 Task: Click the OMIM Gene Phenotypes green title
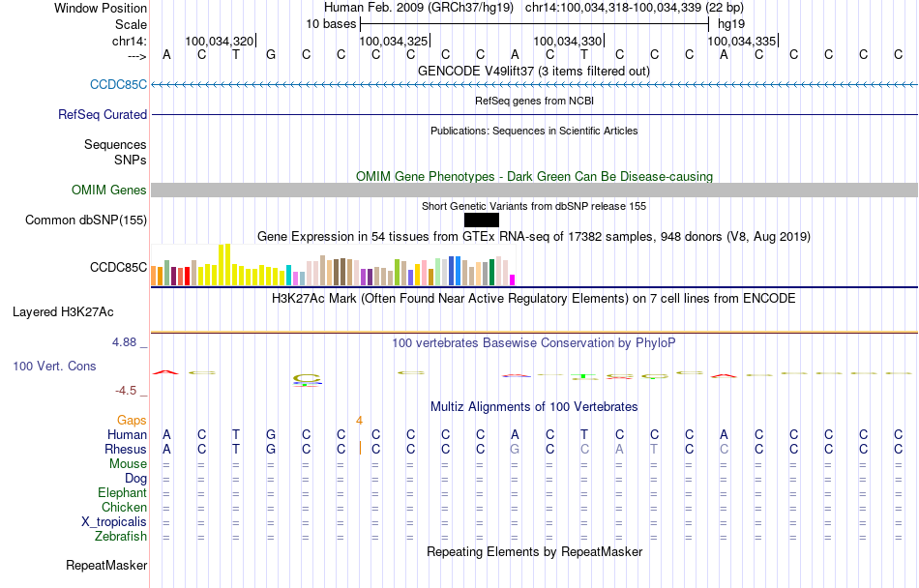[x=535, y=176]
